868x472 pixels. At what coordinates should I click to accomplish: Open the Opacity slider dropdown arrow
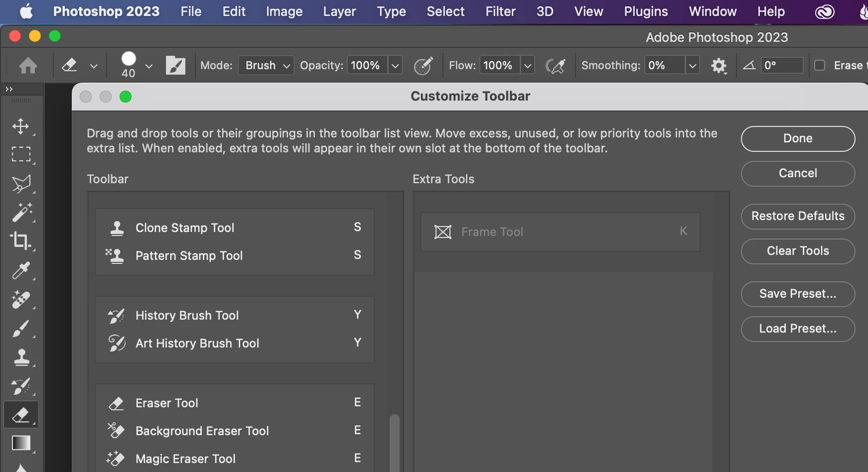point(395,65)
